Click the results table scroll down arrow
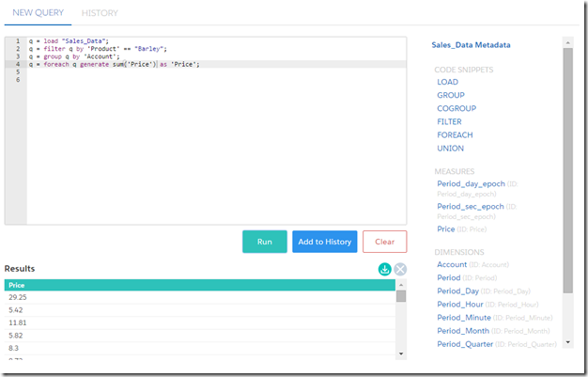The image size is (588, 377). point(401,353)
